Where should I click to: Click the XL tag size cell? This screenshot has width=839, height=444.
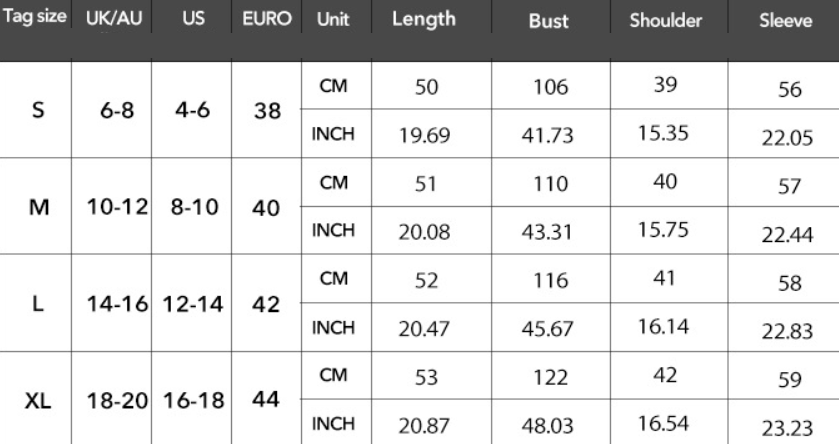(38, 403)
